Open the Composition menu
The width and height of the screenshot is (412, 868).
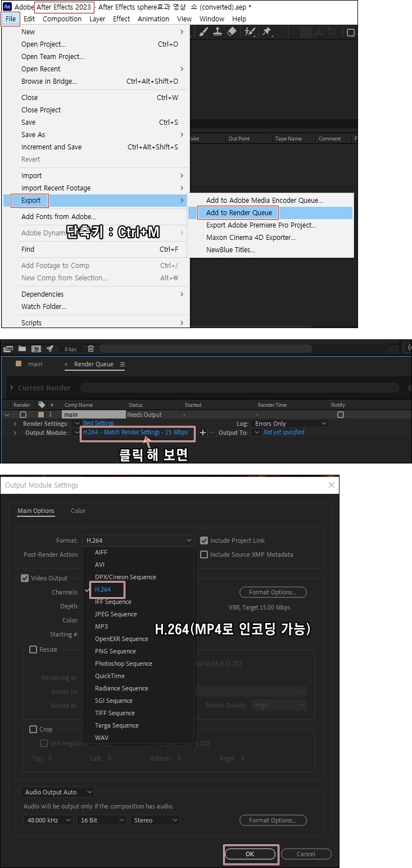tap(62, 19)
